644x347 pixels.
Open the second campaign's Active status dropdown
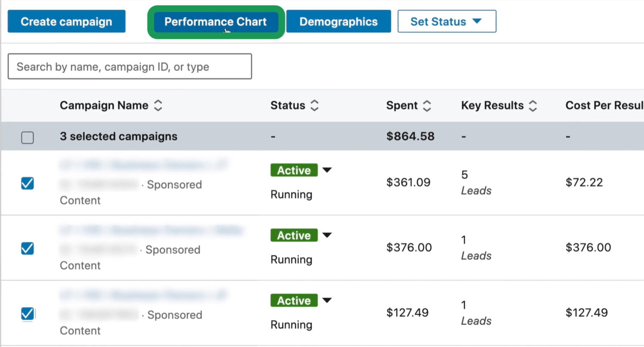(327, 235)
